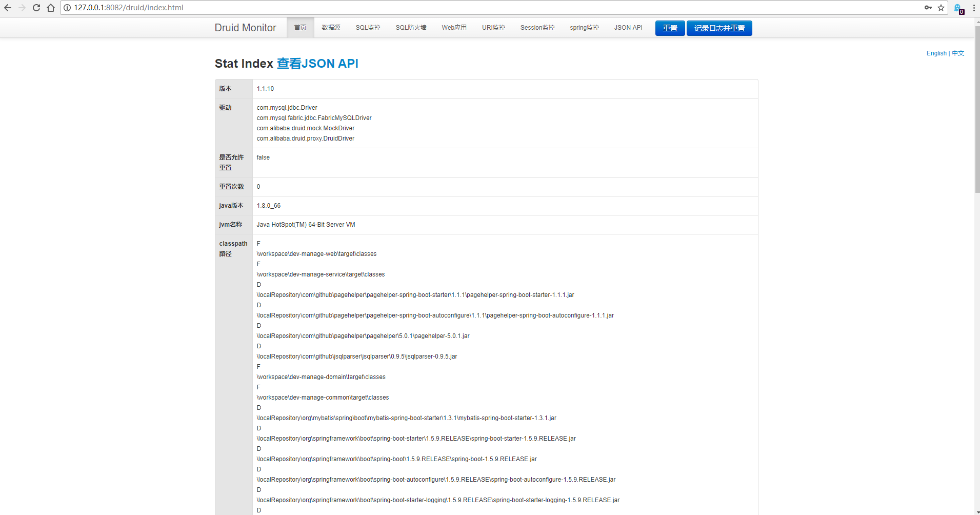The height and width of the screenshot is (515, 980).
Task: Open the browser home icon
Action: [x=51, y=8]
